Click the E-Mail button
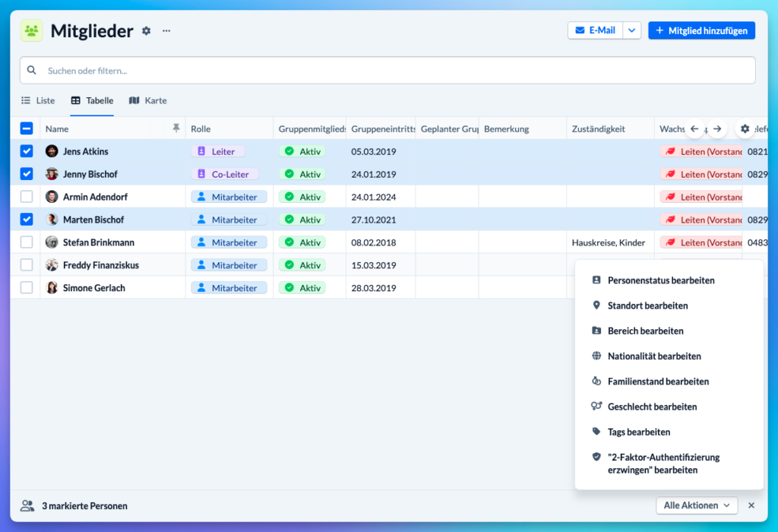778x532 pixels. 595,30
